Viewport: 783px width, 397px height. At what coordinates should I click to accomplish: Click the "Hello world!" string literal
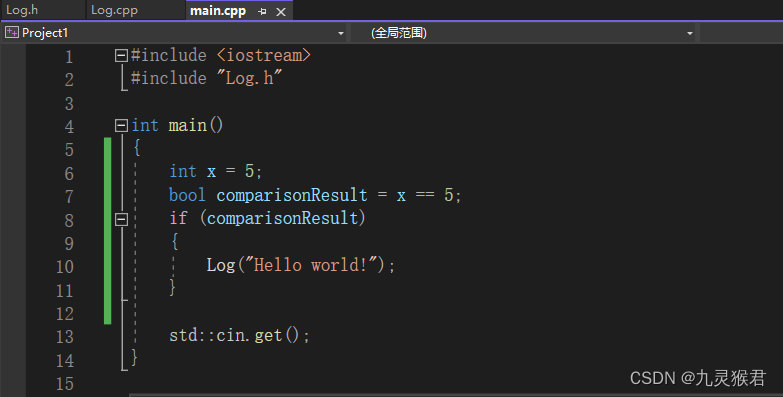click(x=312, y=265)
